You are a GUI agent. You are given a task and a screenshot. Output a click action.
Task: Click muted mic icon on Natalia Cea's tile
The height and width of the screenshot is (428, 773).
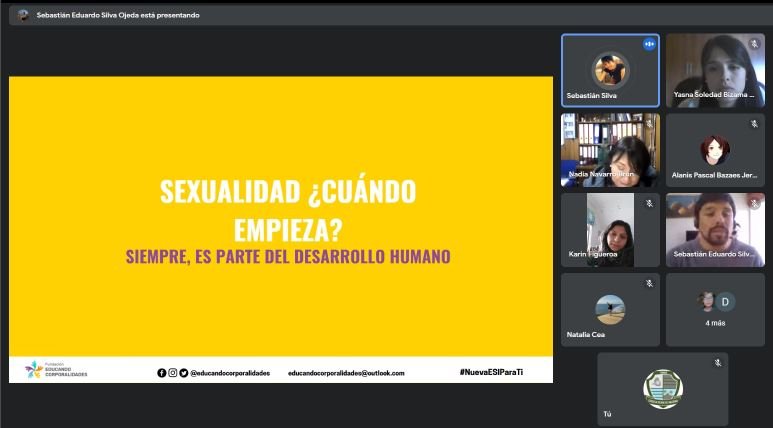pos(649,283)
